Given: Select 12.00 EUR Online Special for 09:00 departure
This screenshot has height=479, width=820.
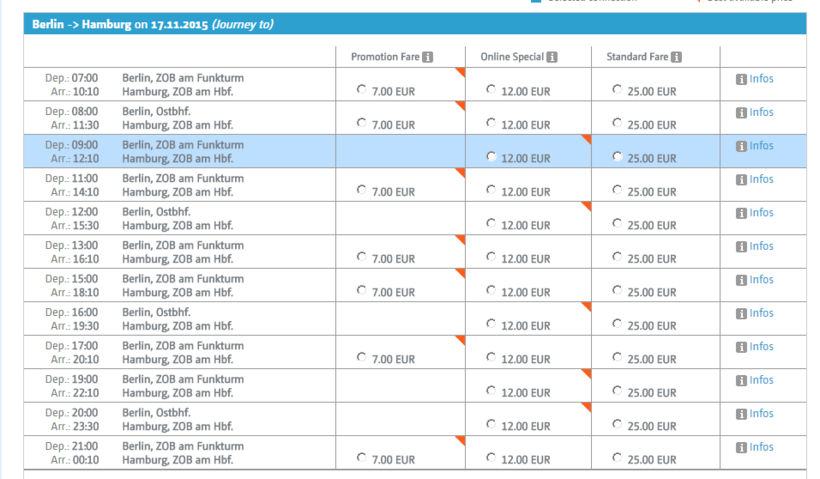Looking at the screenshot, I should [491, 157].
